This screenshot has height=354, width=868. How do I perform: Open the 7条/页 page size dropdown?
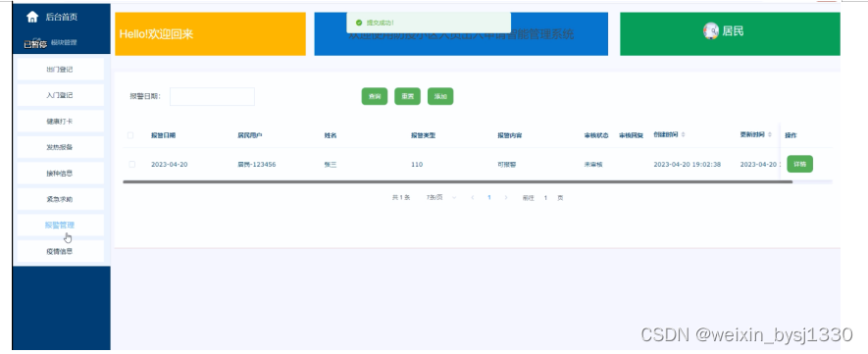pos(441,197)
